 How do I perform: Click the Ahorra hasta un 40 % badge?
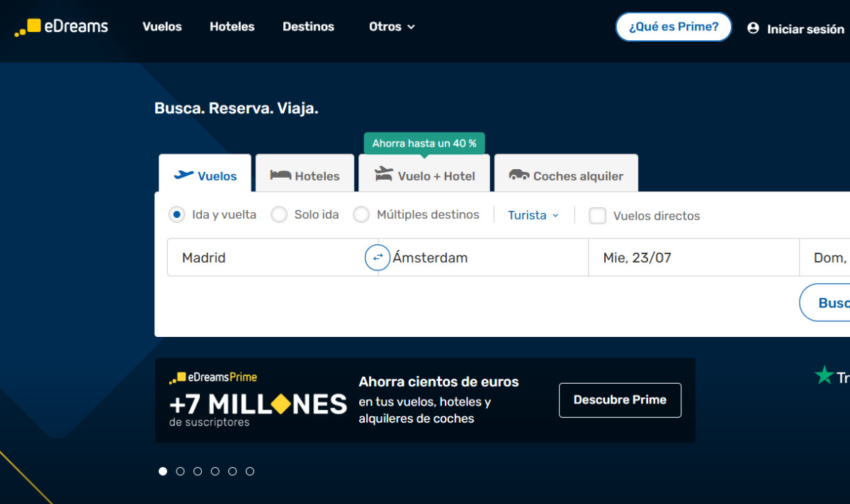pyautogui.click(x=424, y=144)
